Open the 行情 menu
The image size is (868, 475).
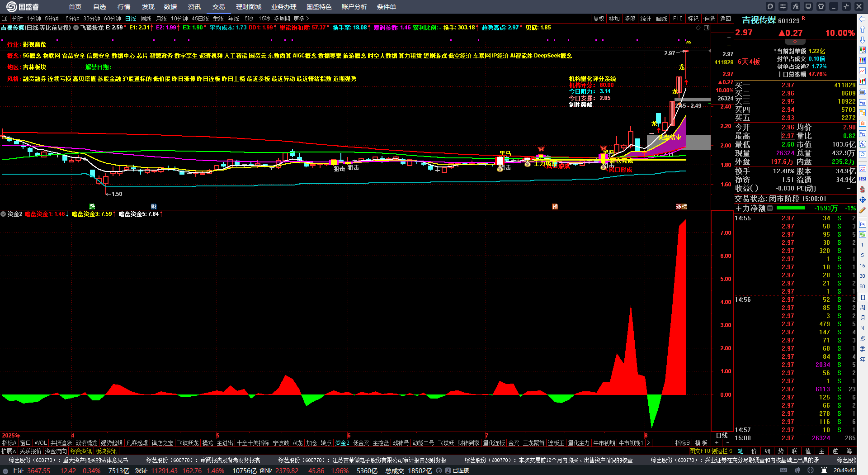(x=124, y=7)
